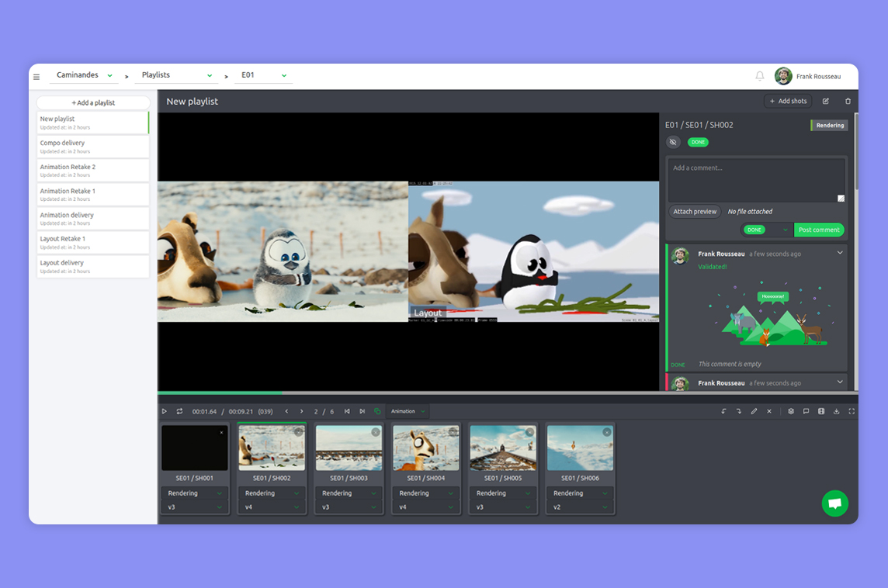Select the Animation Retake 2 playlist

pyautogui.click(x=93, y=171)
